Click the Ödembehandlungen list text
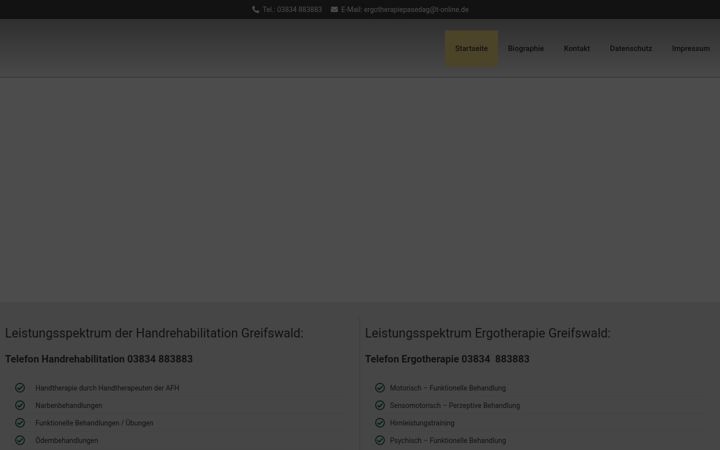This screenshot has width=720, height=450. (x=67, y=440)
